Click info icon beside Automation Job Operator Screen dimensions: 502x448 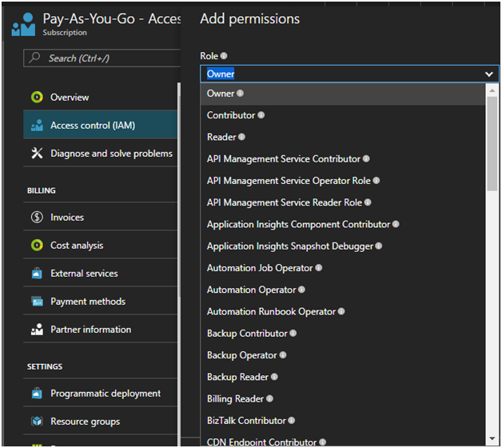pos(319,267)
